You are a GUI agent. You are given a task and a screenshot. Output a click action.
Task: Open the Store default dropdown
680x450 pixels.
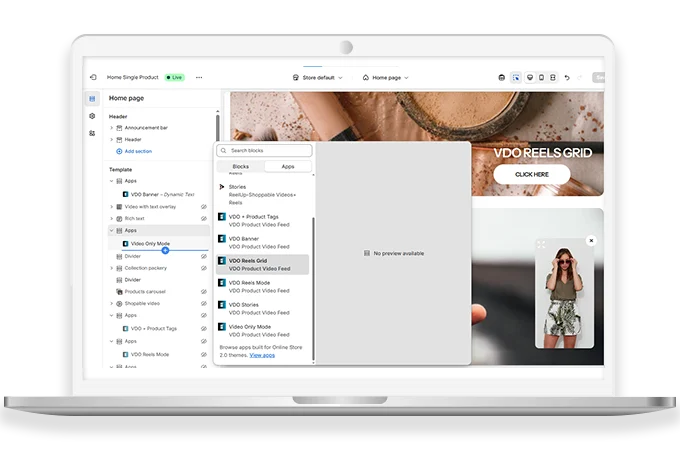317,77
